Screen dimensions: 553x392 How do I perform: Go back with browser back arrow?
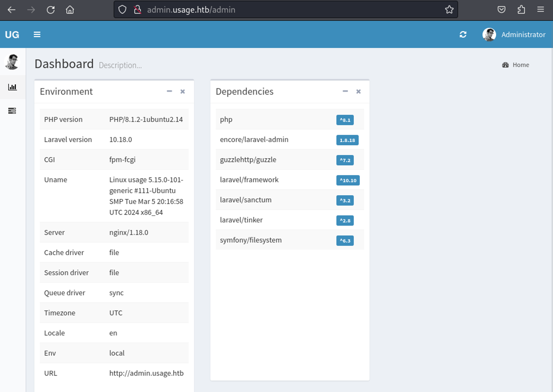coord(11,10)
